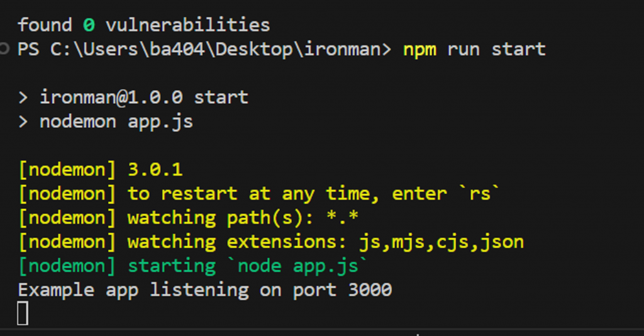The image size is (644, 336).
Task: Click the "watching extensions: js,mjs,cjs,json" line
Action: pyautogui.click(x=271, y=242)
